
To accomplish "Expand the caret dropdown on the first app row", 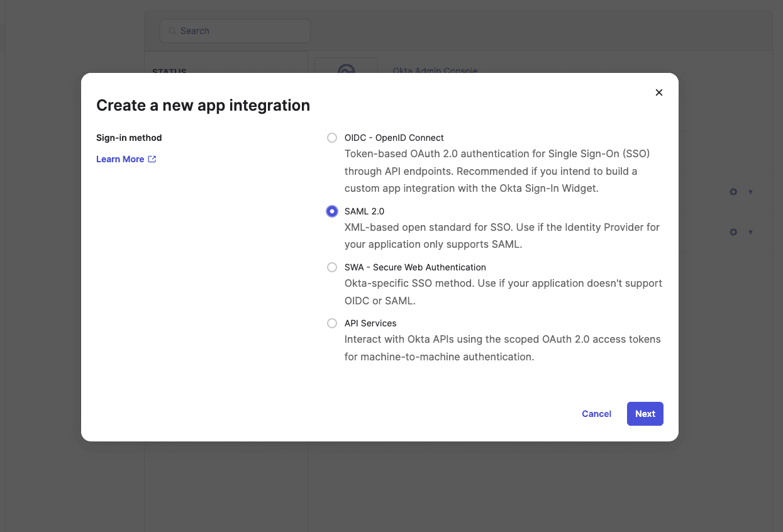I will pyautogui.click(x=751, y=192).
